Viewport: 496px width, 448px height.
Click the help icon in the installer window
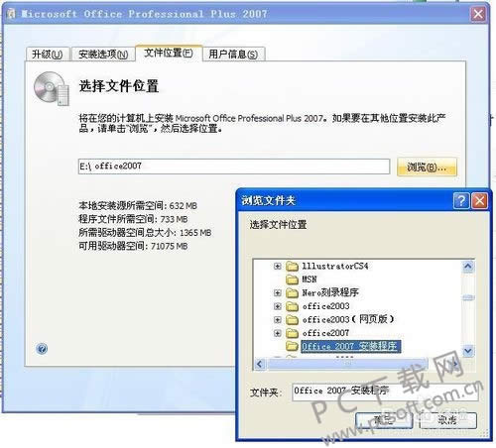(x=42, y=349)
